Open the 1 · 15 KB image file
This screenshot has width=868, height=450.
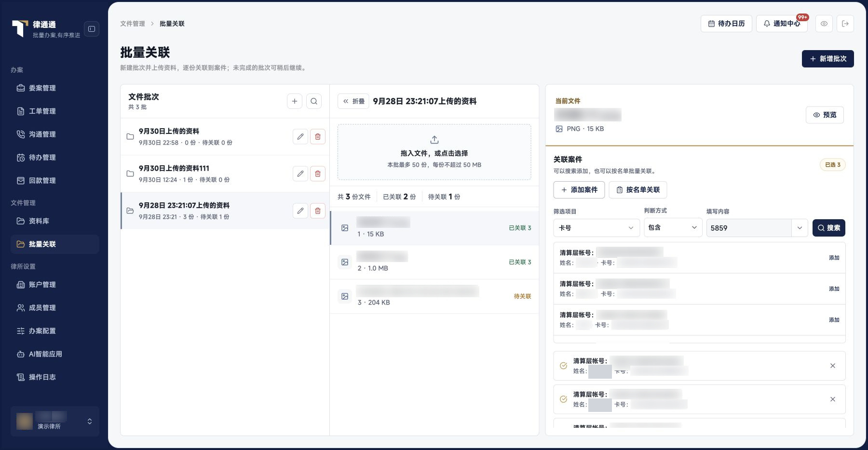click(434, 228)
